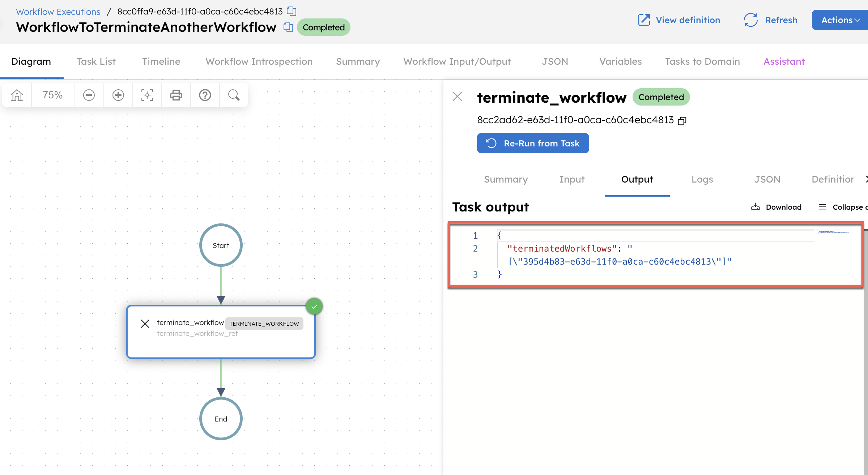Click the Task output heading
Viewport: 868px width, 475px height.
[490, 207]
